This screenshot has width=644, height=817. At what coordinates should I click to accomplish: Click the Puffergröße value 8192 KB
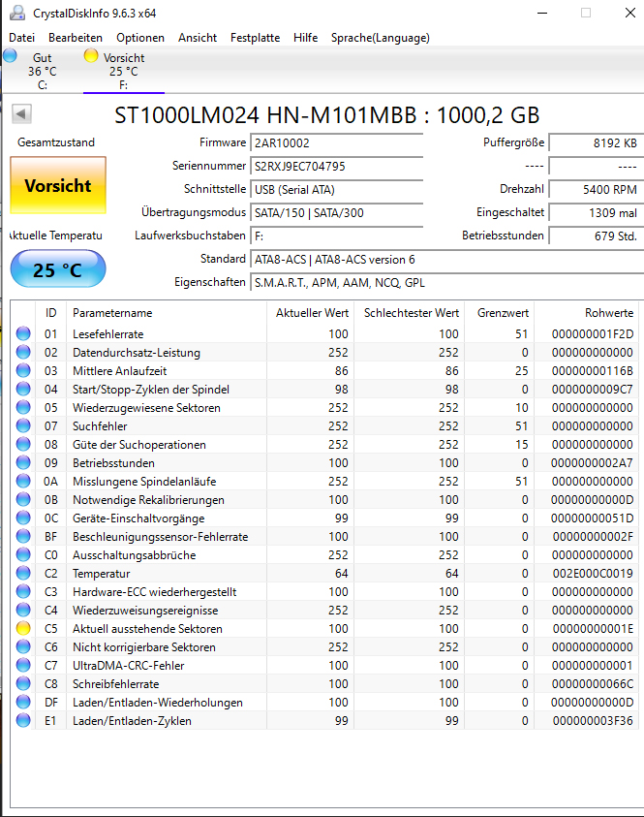point(597,143)
